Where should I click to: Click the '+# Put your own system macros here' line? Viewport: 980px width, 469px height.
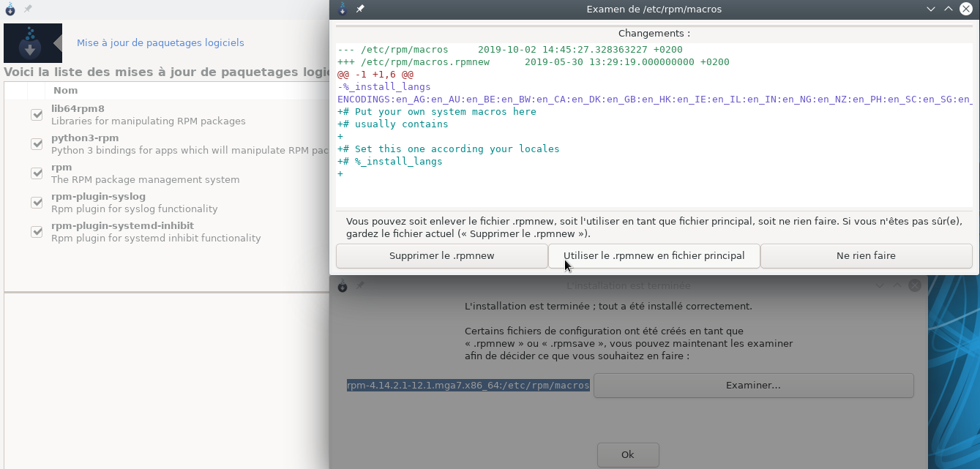(437, 112)
